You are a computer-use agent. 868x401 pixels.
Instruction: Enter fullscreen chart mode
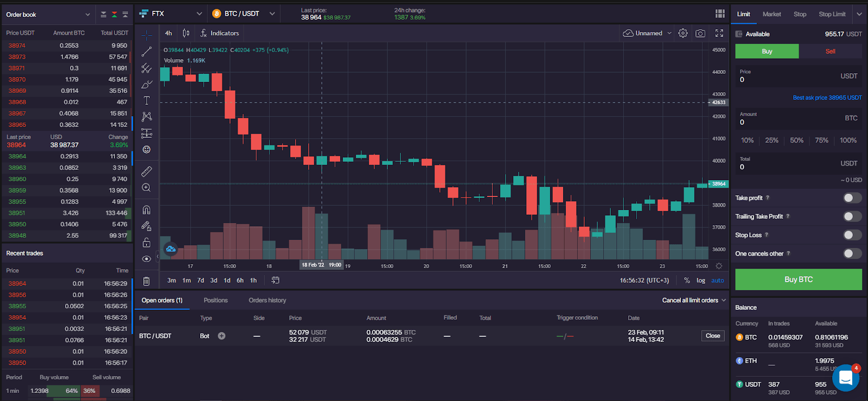719,33
